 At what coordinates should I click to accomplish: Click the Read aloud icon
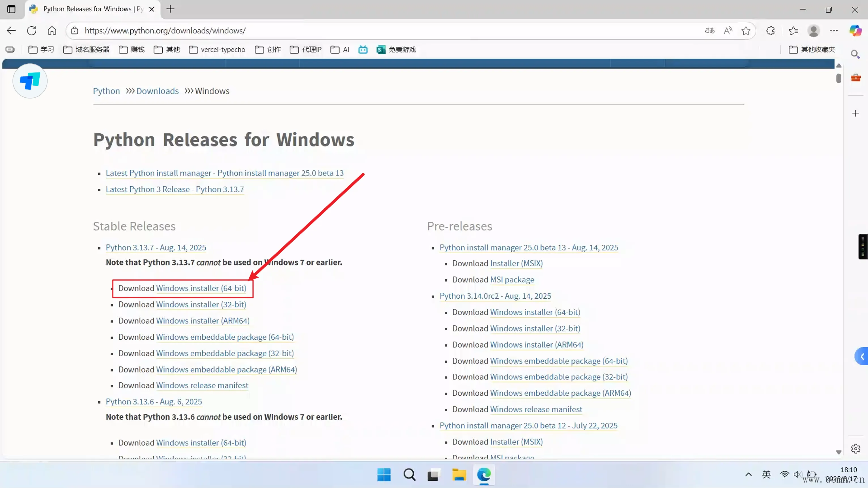point(728,31)
